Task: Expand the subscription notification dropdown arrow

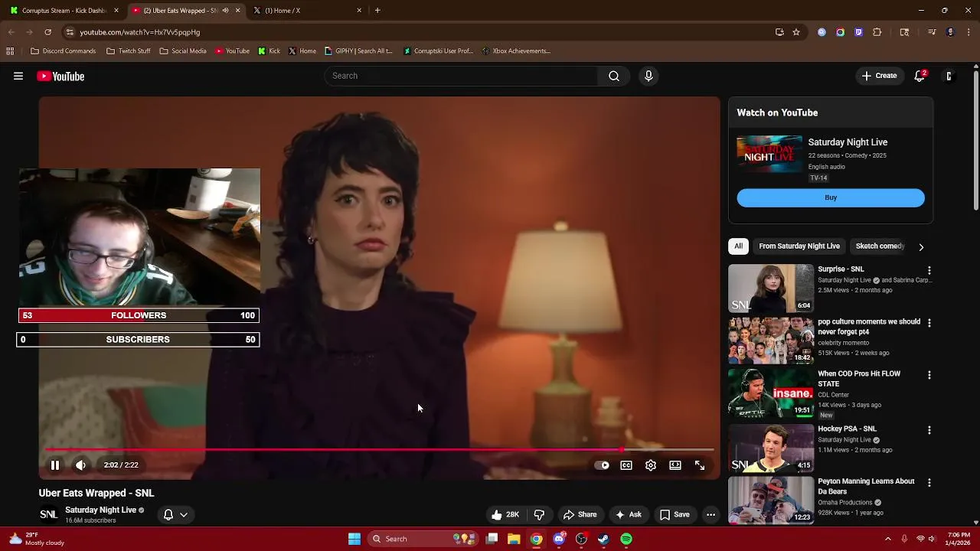Action: point(184,514)
